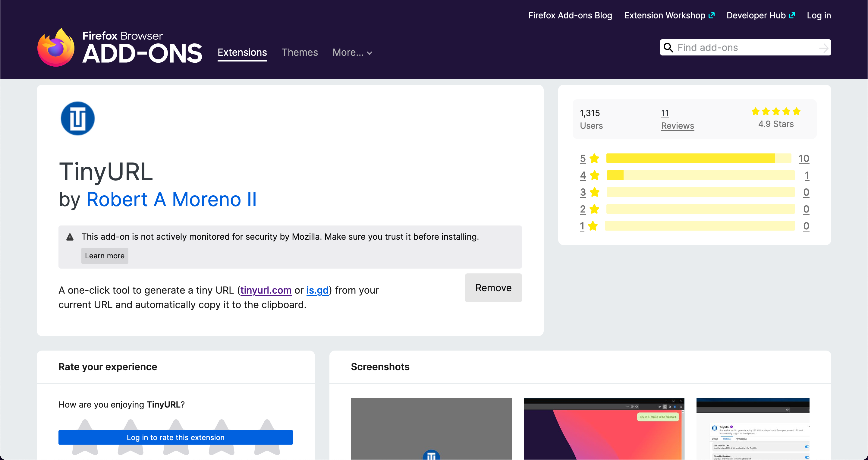The image size is (868, 460).
Task: Click the 4-star rating bar
Action: point(700,175)
